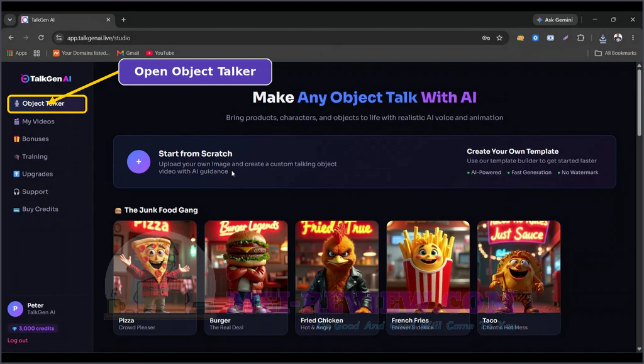This screenshot has height=364, width=644.
Task: Select the Taco template card
Action: point(519,278)
